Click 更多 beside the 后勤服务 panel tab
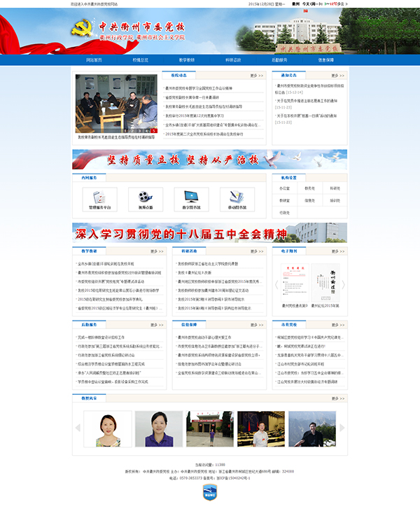 157,325
